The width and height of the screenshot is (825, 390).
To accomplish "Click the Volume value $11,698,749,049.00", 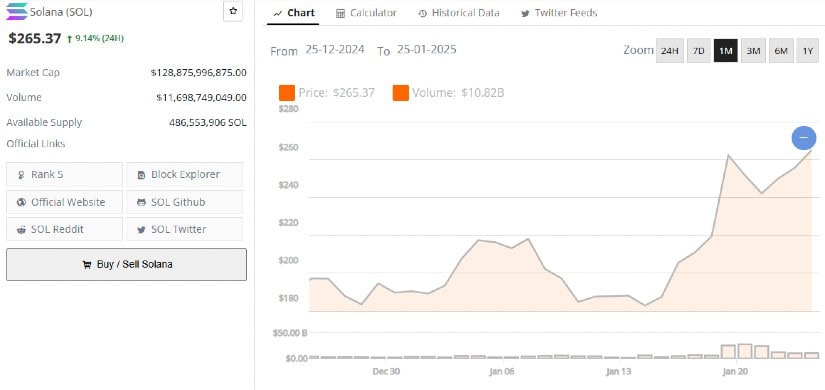I will pos(201,97).
